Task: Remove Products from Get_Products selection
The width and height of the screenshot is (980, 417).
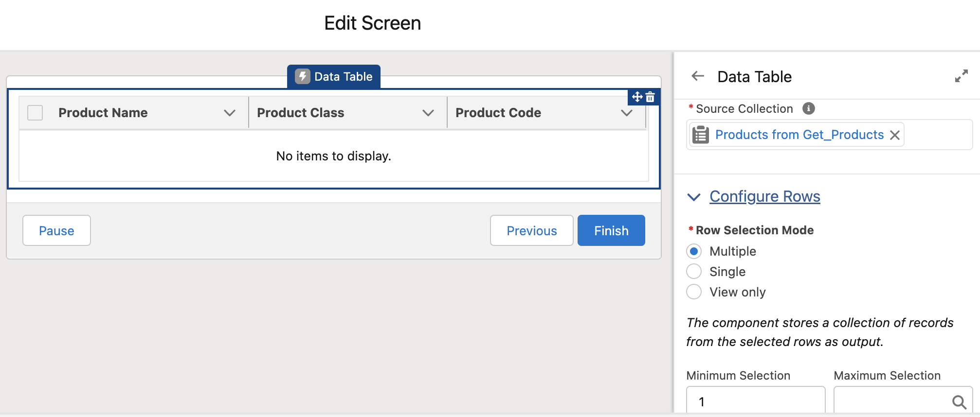Action: click(894, 135)
